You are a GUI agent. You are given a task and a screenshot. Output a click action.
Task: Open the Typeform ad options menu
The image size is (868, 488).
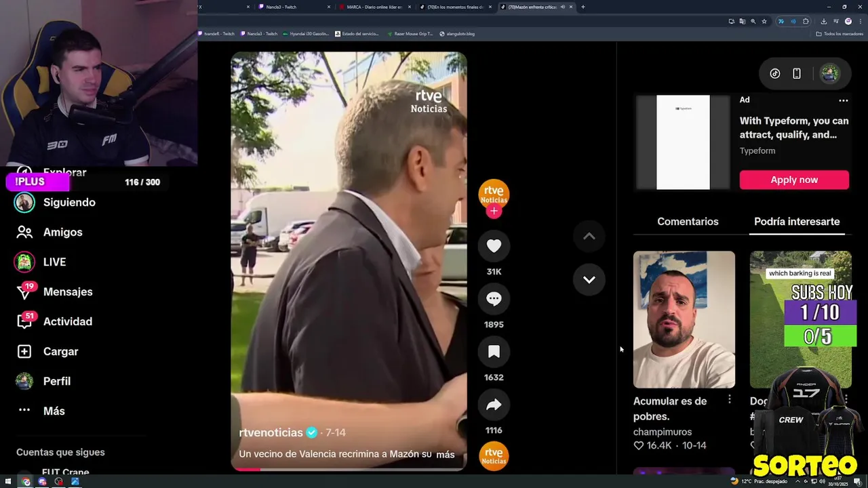coord(844,100)
